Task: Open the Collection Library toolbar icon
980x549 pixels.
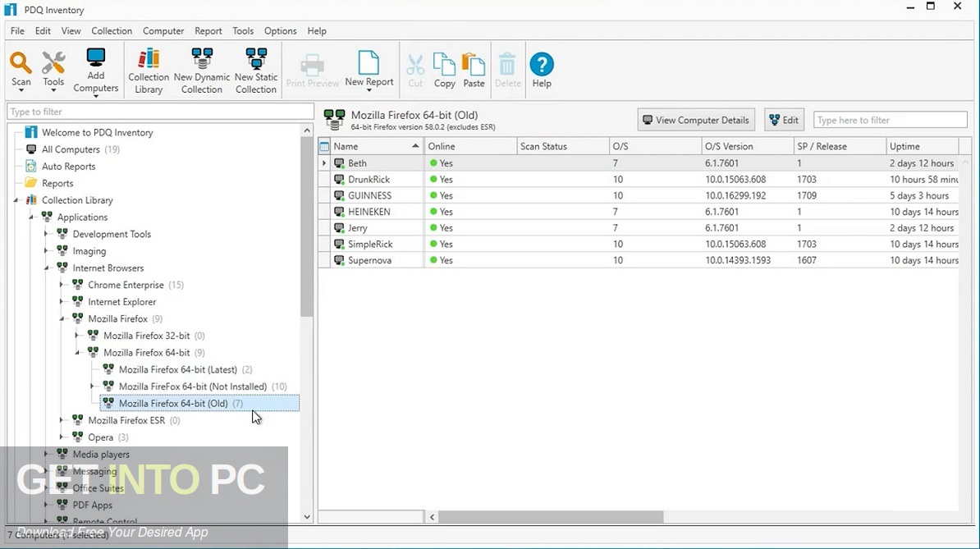Action: coord(149,58)
